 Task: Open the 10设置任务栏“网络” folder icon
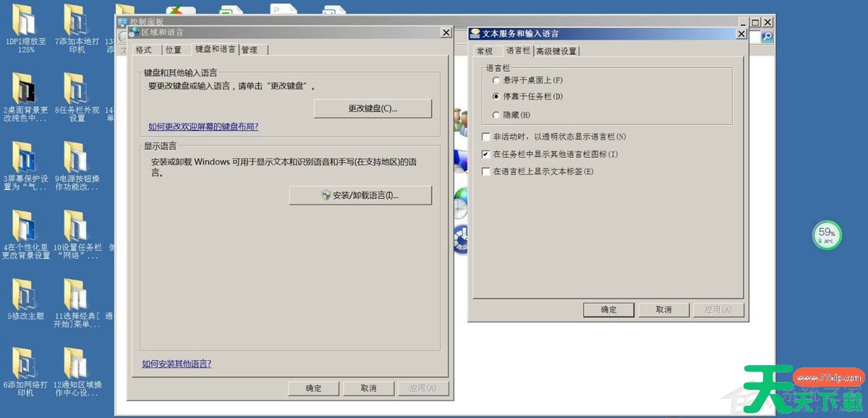pos(76,235)
